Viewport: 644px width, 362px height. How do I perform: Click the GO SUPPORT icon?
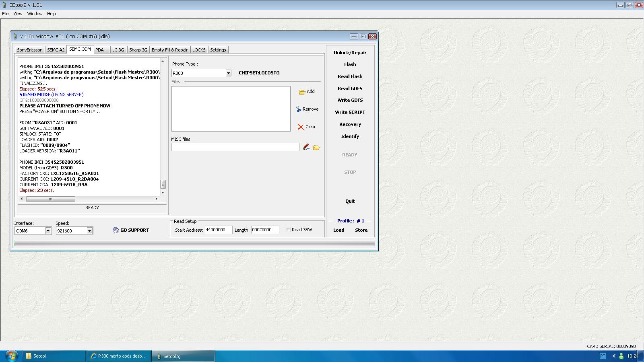coord(116,230)
